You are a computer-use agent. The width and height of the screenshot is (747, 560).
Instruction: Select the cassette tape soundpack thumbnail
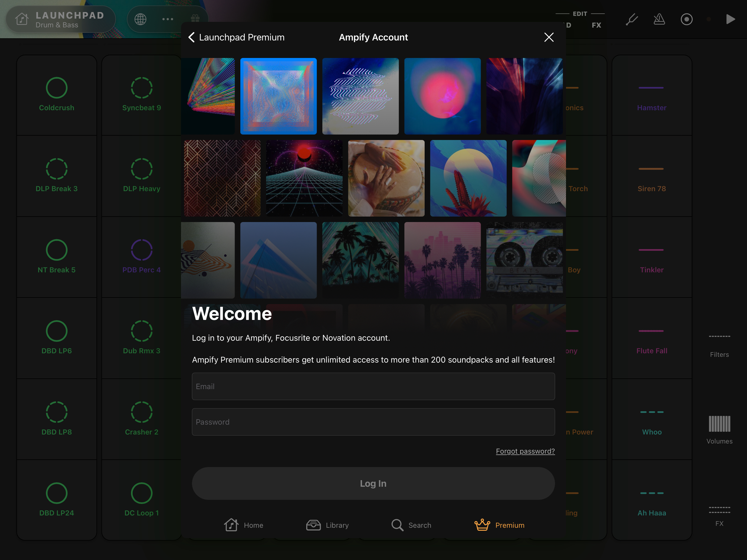[524, 260]
